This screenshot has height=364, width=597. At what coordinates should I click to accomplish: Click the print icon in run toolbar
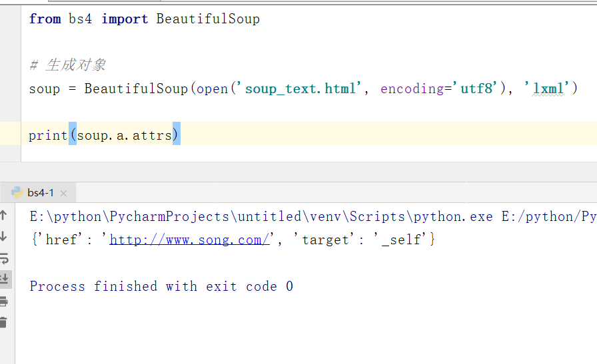4,301
